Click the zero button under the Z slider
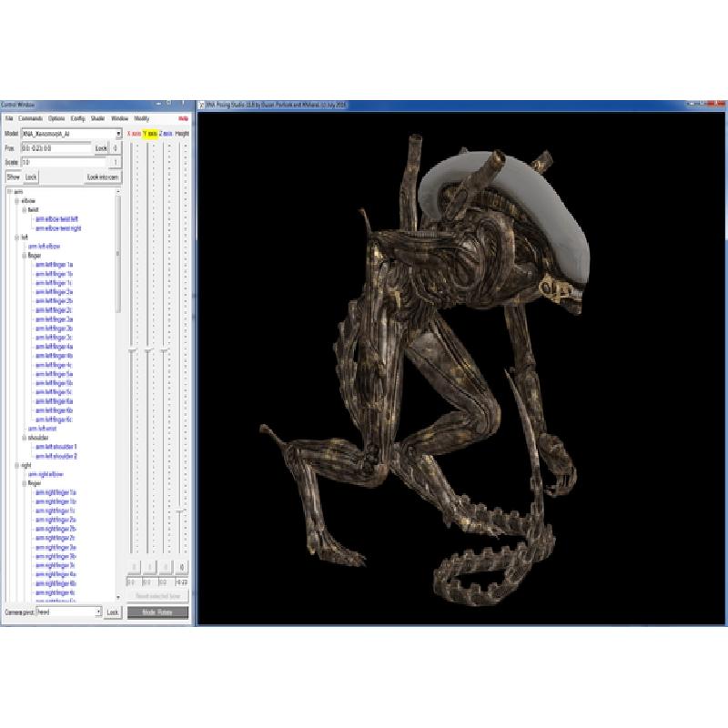 point(166,567)
